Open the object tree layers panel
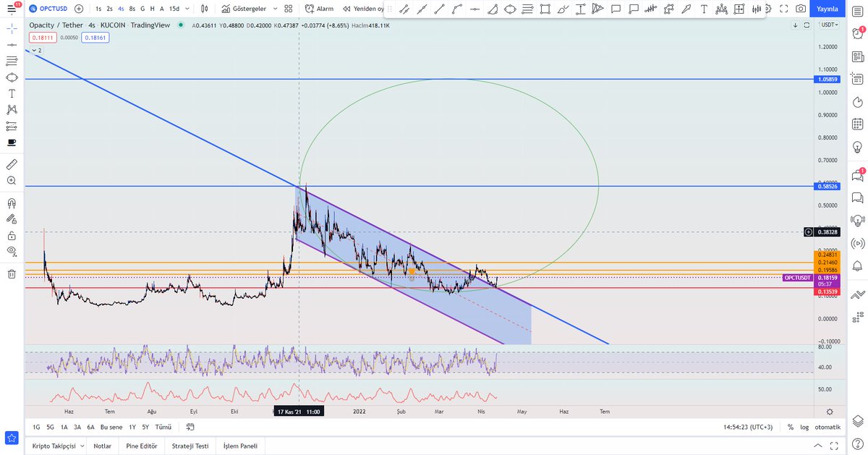Viewport: 868px width, 455px height. pyautogui.click(x=857, y=422)
